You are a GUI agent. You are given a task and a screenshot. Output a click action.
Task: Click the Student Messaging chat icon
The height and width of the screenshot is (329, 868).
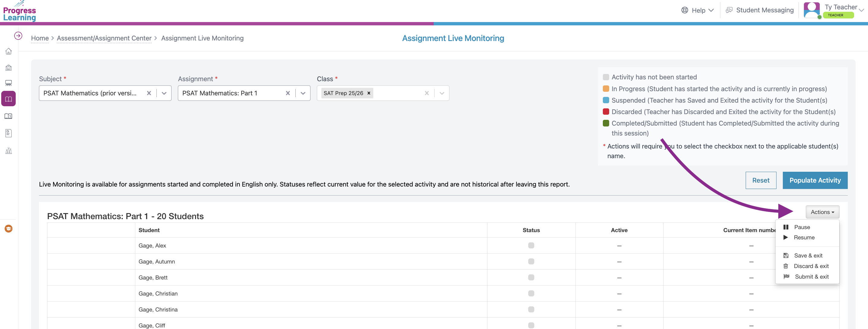pyautogui.click(x=729, y=10)
